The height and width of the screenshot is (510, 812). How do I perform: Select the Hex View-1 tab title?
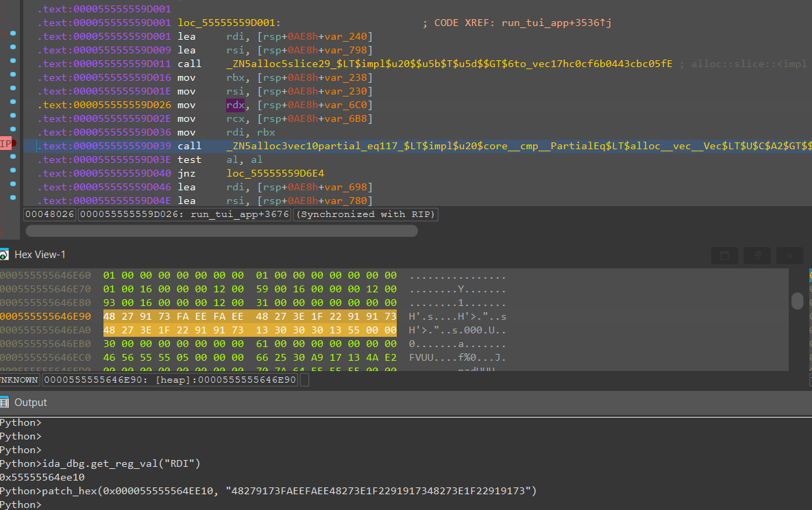click(x=40, y=255)
